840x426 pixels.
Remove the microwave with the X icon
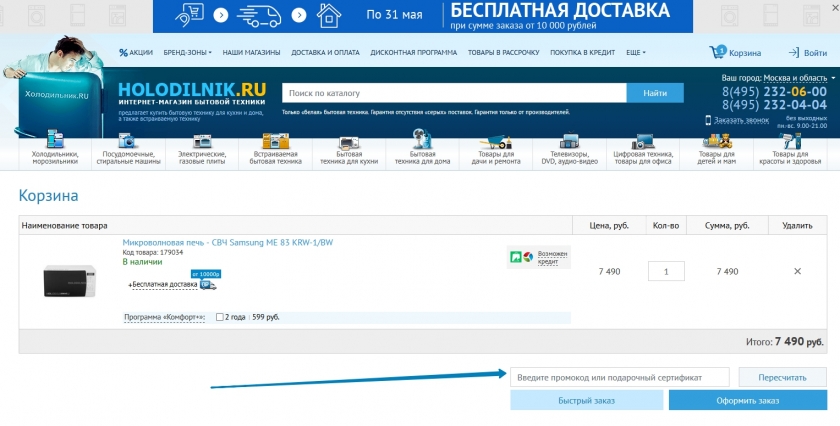tap(797, 271)
